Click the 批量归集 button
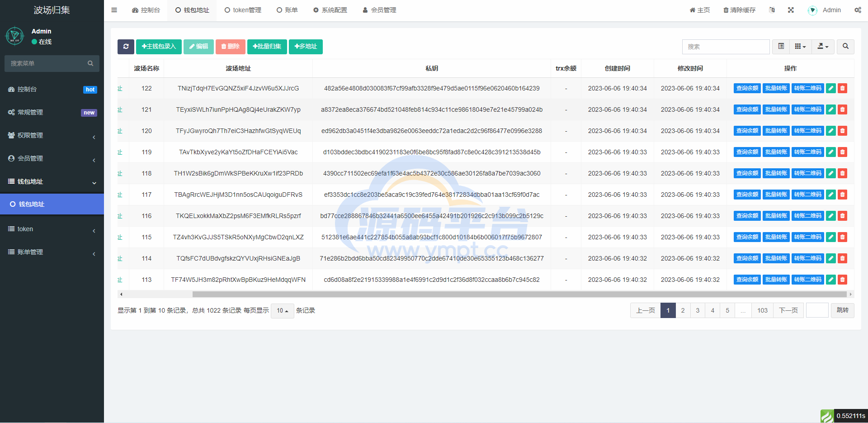Viewport: 868px width, 423px height. pos(267,47)
